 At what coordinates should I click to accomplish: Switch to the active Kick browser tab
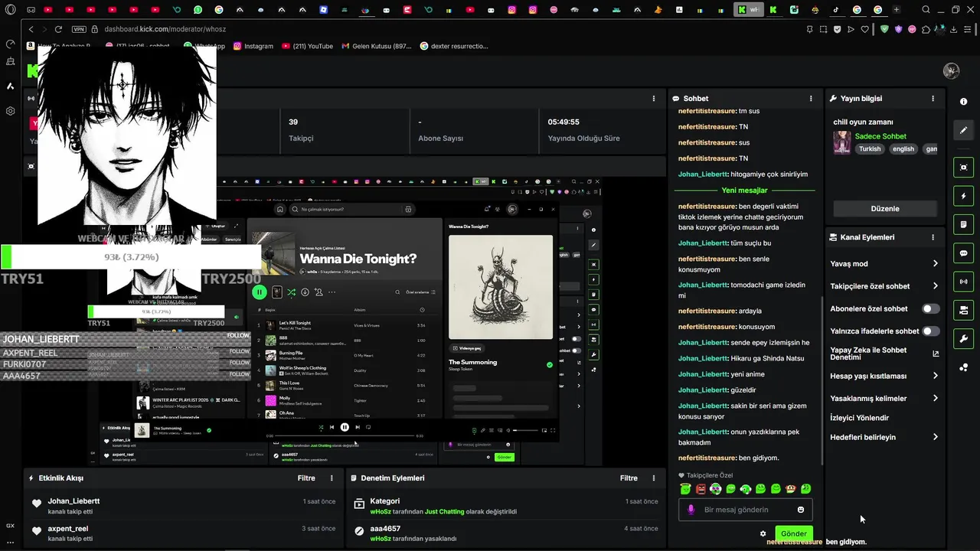(x=750, y=10)
